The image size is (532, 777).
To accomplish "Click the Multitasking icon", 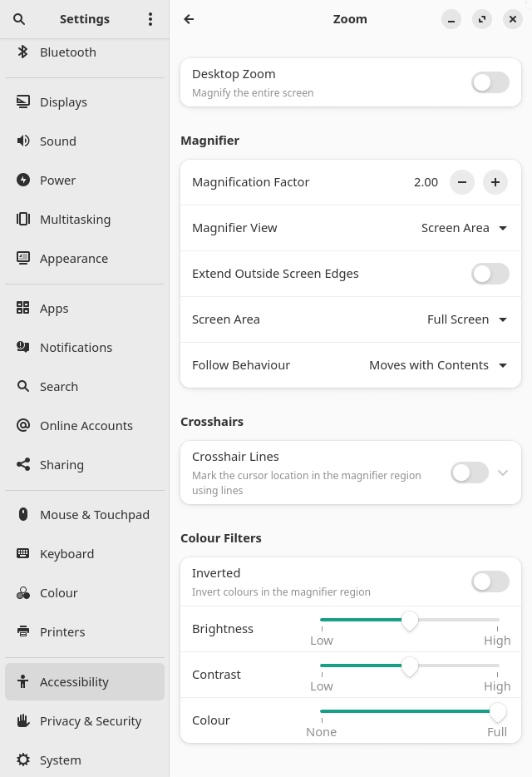I will 22,219.
